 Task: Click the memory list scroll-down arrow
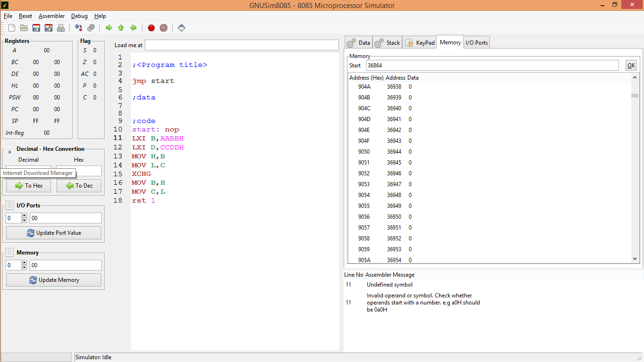[635, 259]
